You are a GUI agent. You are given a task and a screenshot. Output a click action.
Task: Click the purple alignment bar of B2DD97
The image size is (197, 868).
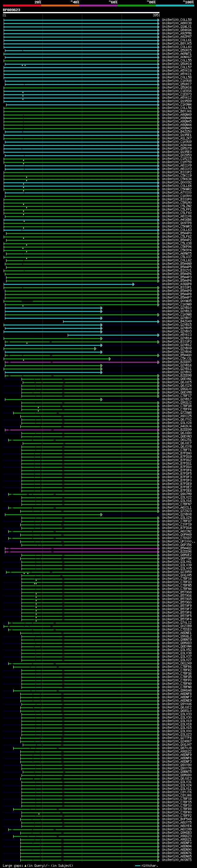[x=82, y=362]
